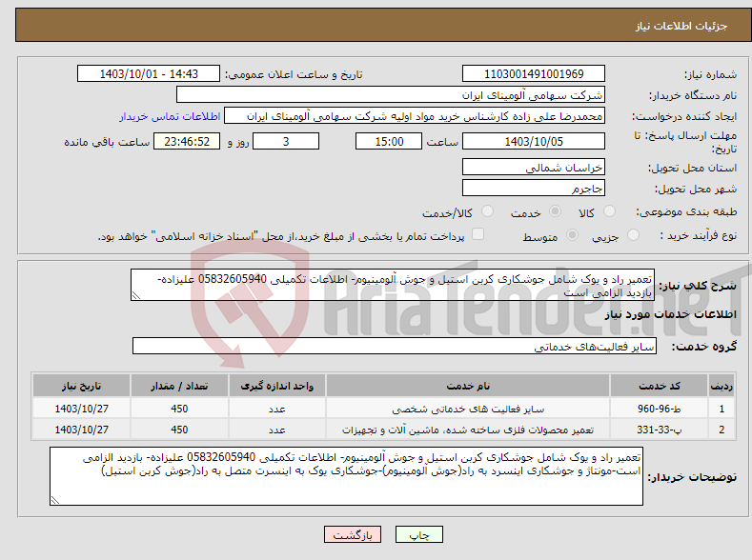Click the کد خدمت column header
The image size is (752, 560).
(659, 386)
